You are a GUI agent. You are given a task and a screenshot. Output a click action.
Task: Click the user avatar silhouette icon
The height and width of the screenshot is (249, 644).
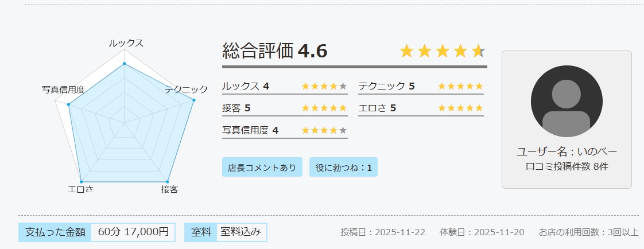pyautogui.click(x=567, y=101)
